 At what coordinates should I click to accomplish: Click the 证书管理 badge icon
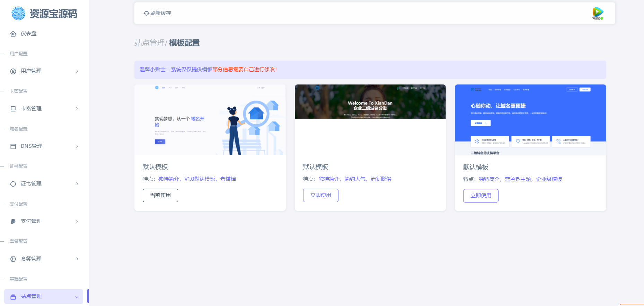[13, 184]
